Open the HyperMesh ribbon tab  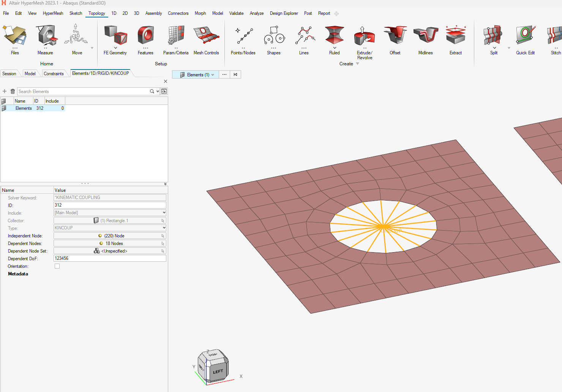53,13
